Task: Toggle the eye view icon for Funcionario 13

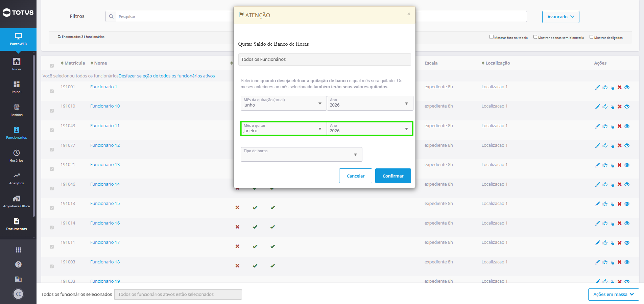Action: pos(627,165)
